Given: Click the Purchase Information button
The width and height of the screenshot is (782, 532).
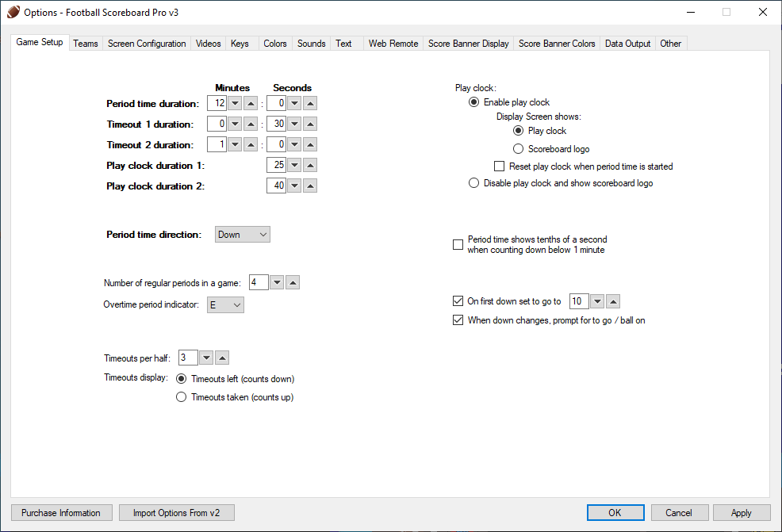Looking at the screenshot, I should point(61,513).
